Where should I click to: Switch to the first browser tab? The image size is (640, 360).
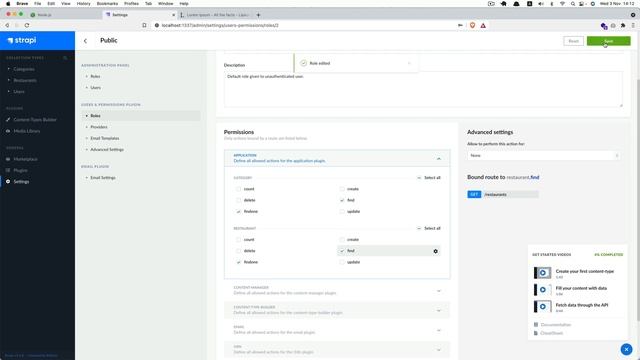point(63,15)
